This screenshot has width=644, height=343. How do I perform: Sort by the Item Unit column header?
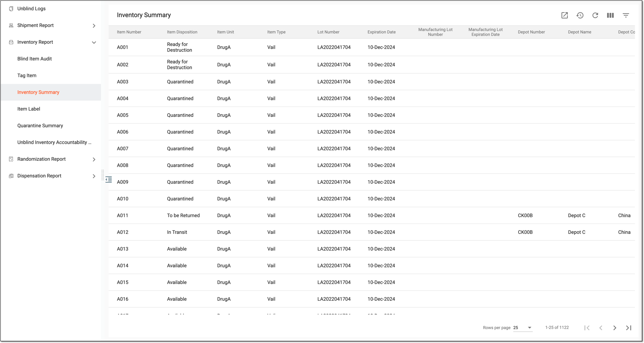coord(225,32)
